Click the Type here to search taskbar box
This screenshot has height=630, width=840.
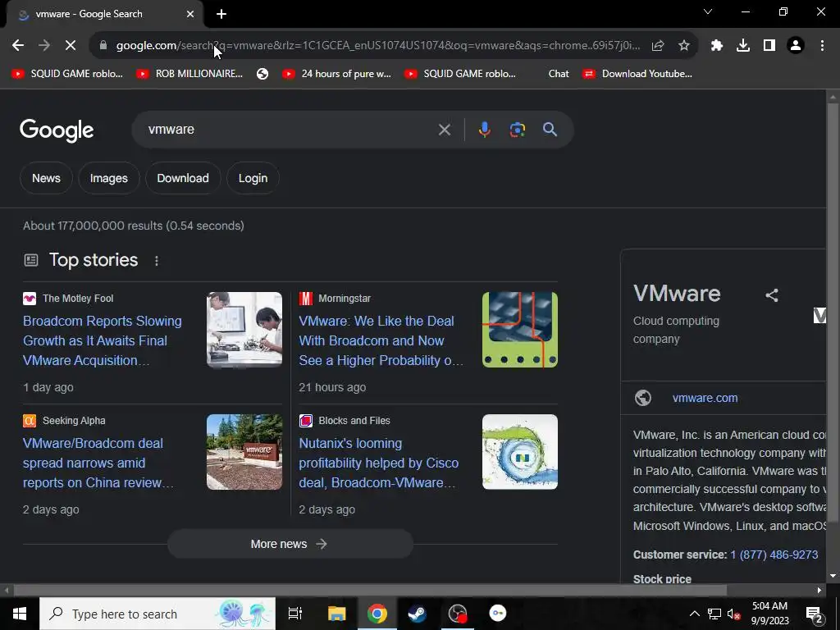pyautogui.click(x=157, y=614)
